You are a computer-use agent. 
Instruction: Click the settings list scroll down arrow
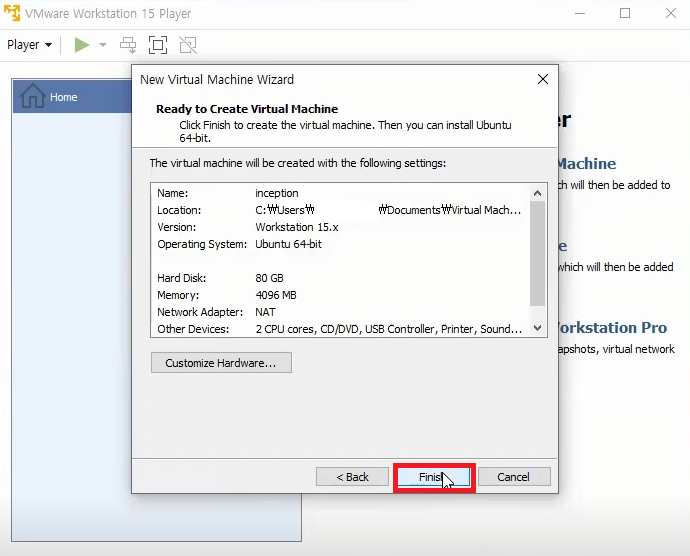point(537,328)
